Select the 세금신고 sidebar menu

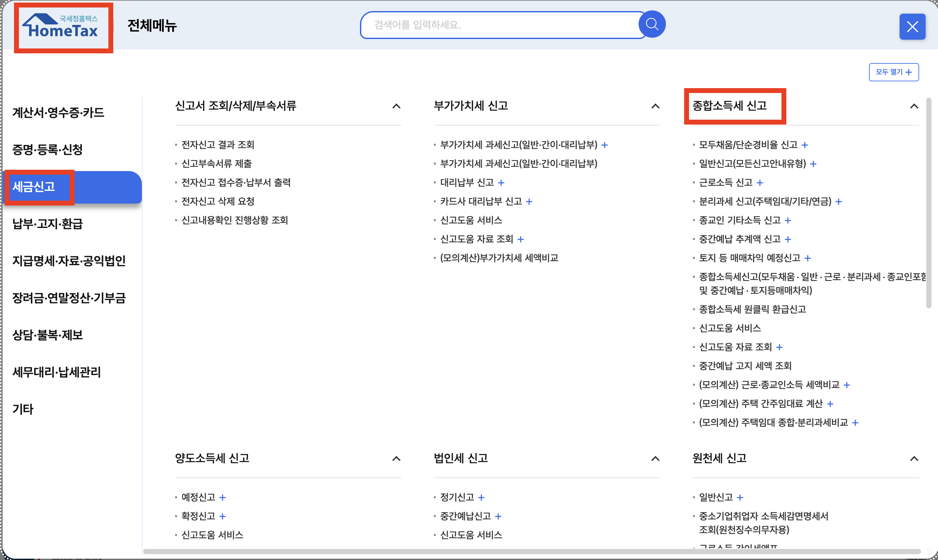pos(34,187)
